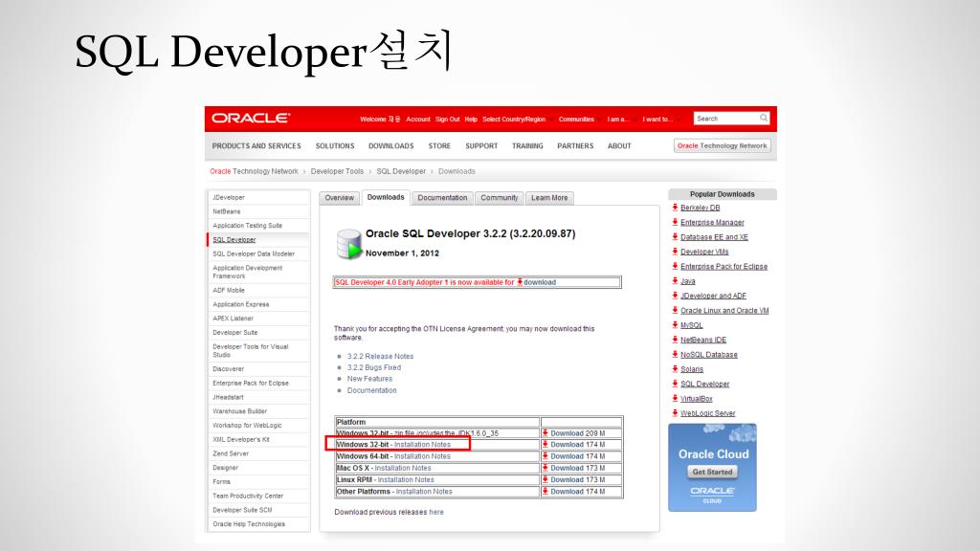
Task: Open the 3.2.2 Release Notes link
Action: [380, 356]
